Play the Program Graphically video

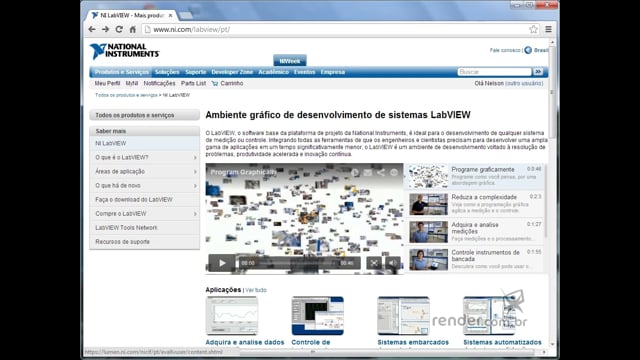coord(222,263)
